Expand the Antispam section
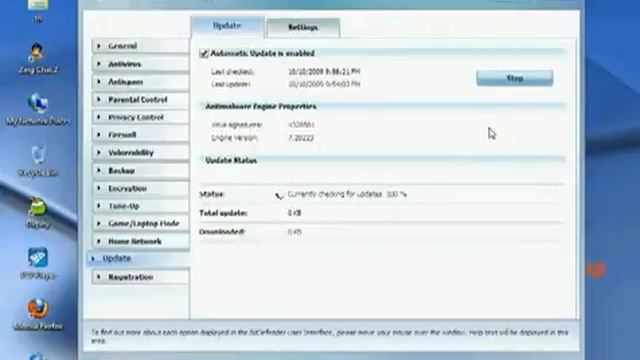640x360 pixels. [141, 82]
